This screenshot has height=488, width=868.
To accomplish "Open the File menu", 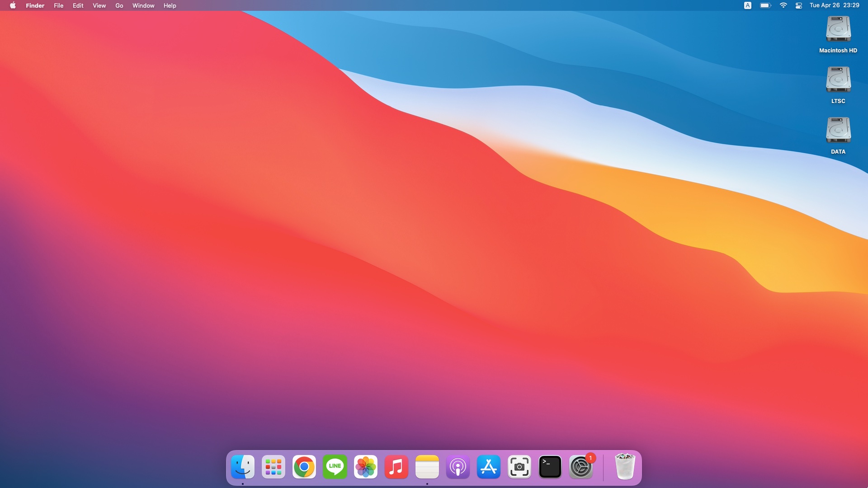I will click(x=58, y=5).
